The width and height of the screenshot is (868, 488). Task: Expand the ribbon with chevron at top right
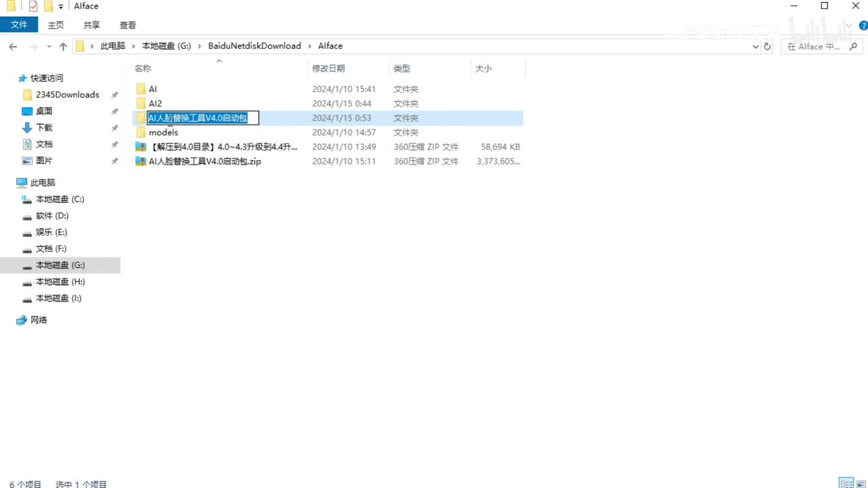click(x=844, y=25)
